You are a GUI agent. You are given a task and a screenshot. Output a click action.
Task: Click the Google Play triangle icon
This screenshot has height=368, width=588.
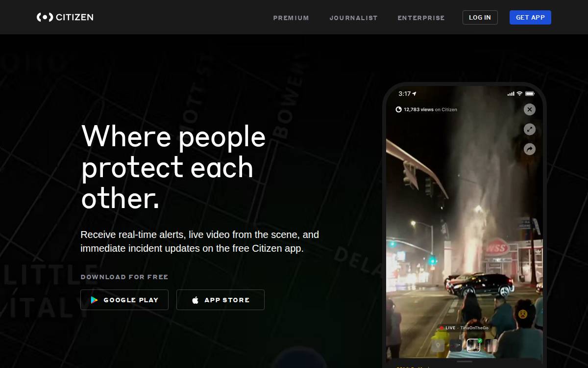point(94,300)
